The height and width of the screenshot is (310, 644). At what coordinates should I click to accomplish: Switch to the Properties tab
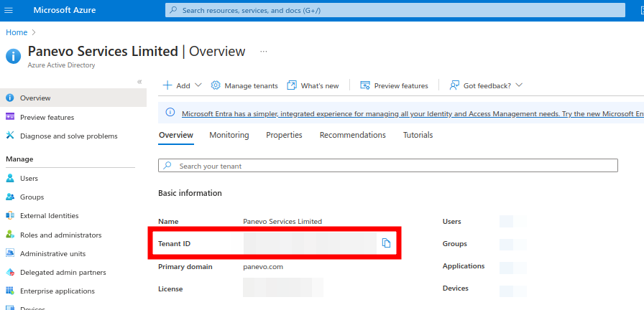tap(284, 135)
